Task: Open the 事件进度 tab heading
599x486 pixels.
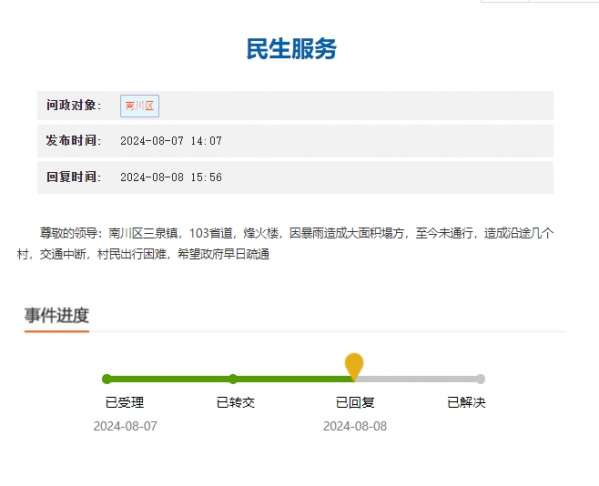Action: [57, 316]
